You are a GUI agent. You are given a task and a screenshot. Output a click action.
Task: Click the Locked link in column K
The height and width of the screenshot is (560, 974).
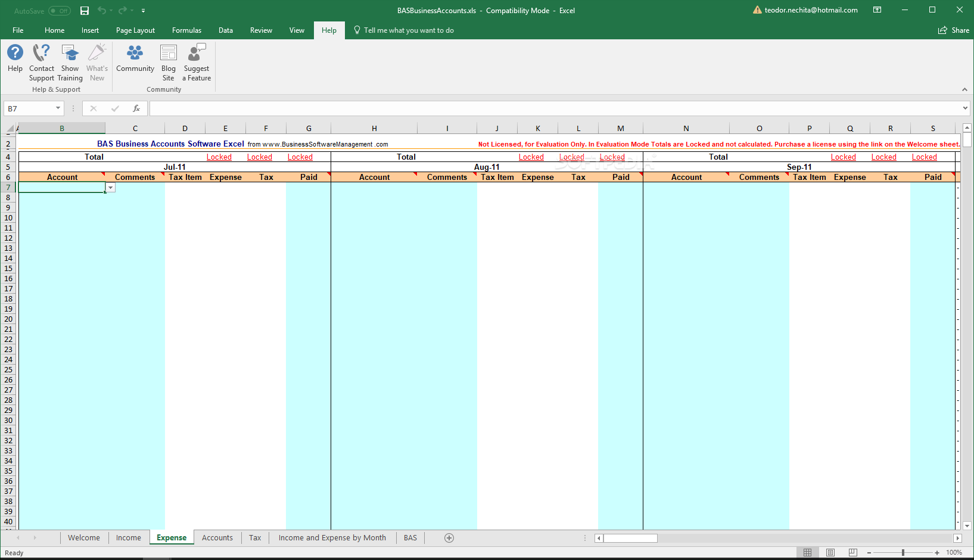coord(531,157)
